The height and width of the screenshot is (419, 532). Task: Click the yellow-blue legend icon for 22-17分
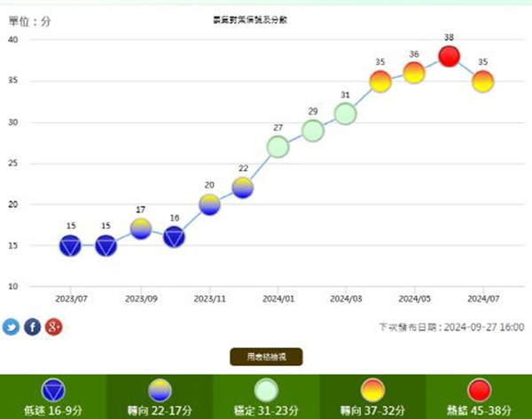[160, 390]
